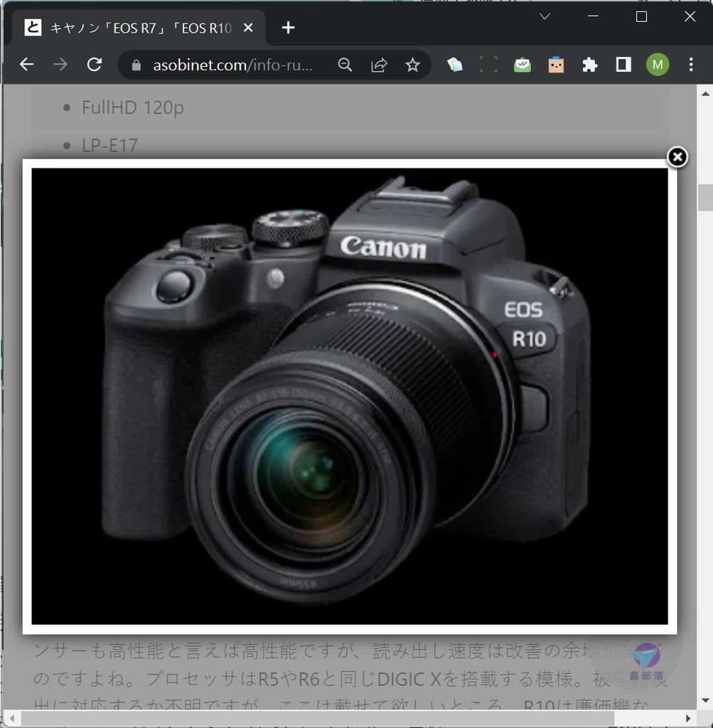Open a new browser tab
713x728 pixels.
pos(288,28)
